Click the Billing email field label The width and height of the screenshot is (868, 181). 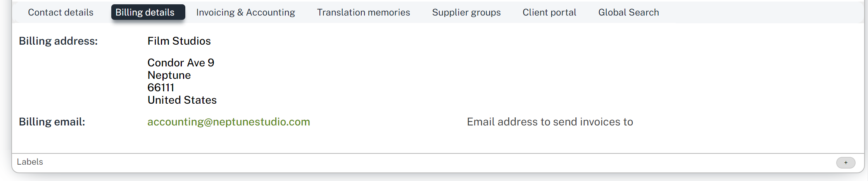[x=52, y=122]
